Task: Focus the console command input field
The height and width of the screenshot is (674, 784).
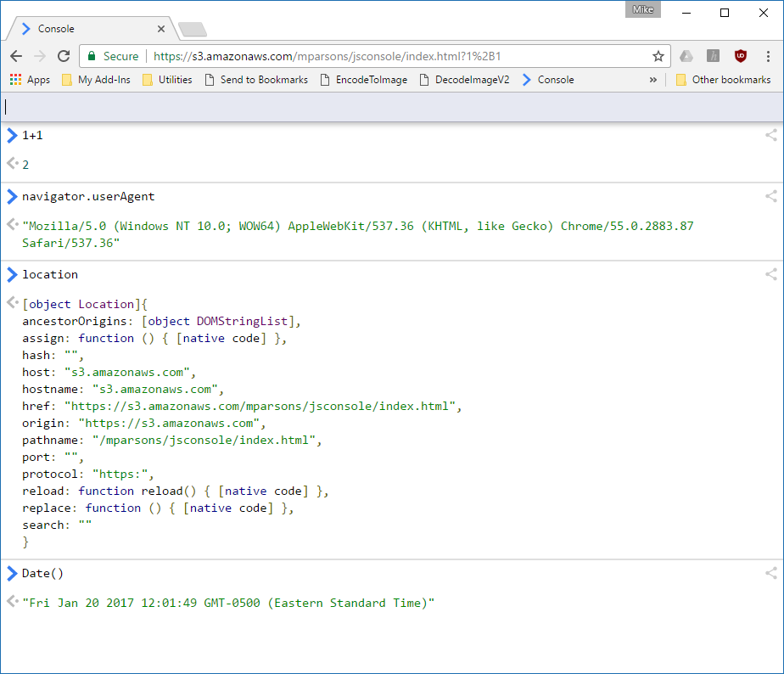Action: point(392,107)
